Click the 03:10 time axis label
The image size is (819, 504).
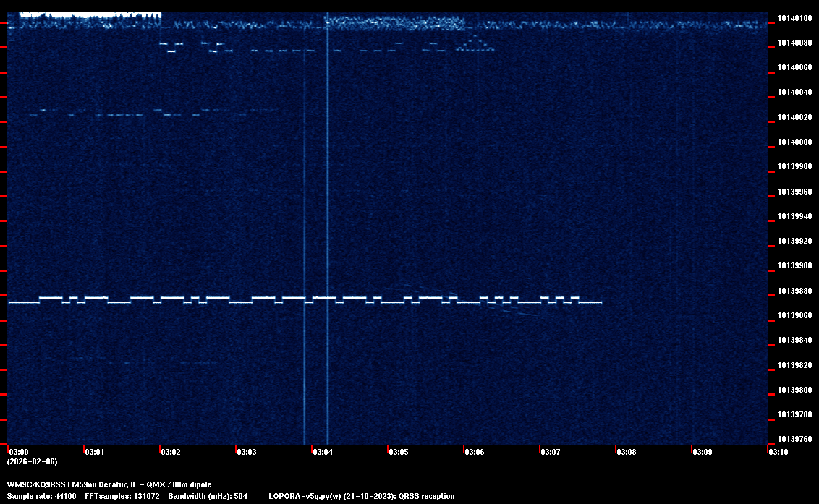(x=778, y=452)
